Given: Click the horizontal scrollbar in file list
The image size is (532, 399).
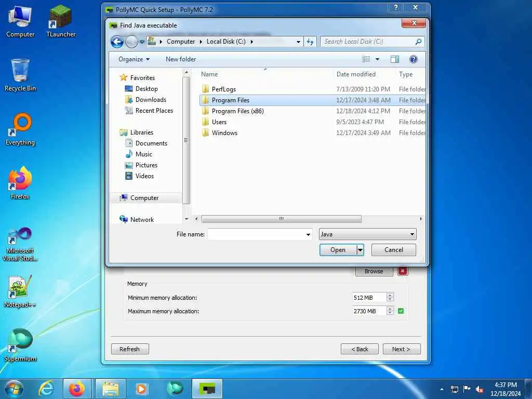Looking at the screenshot, I should point(281,219).
